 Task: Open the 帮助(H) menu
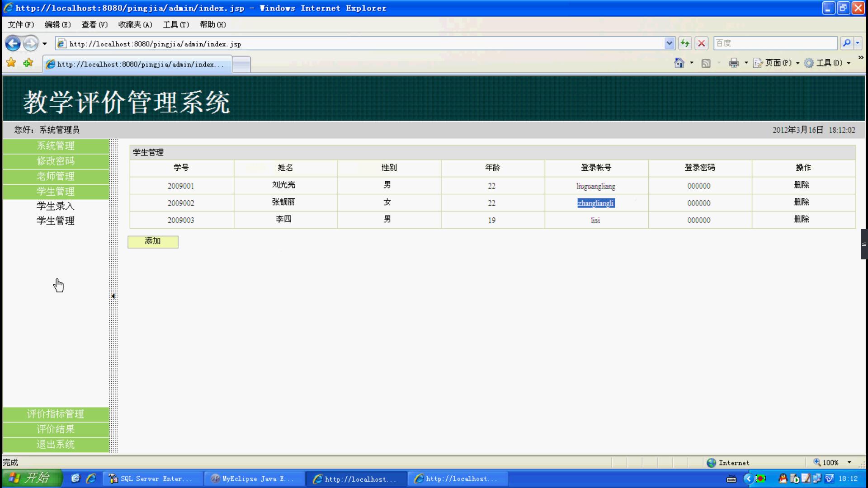tap(212, 24)
